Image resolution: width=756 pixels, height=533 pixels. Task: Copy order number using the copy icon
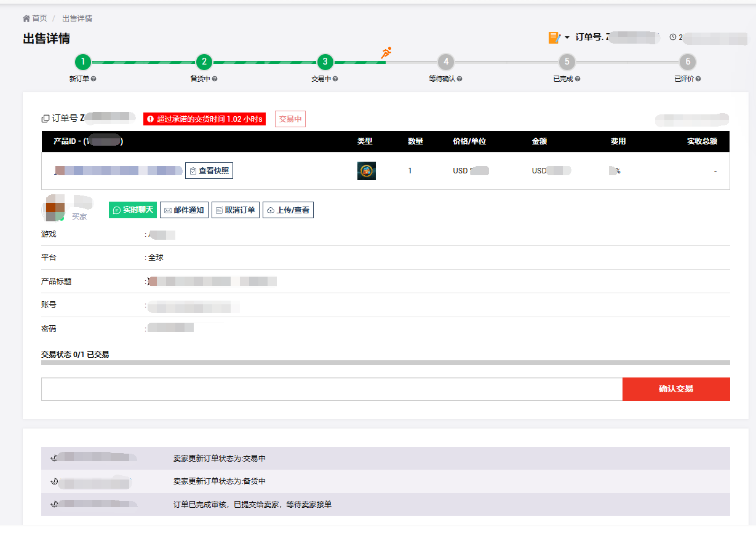click(x=45, y=119)
